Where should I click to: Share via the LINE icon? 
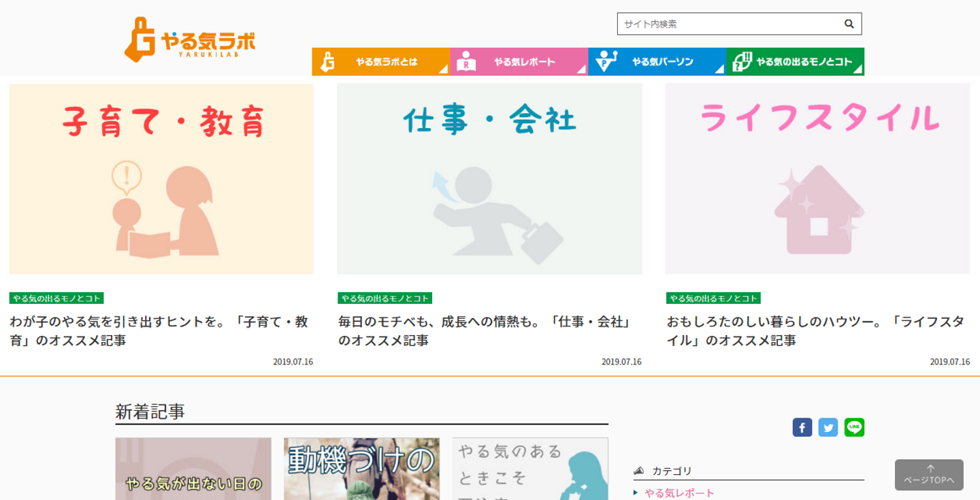pyautogui.click(x=854, y=427)
